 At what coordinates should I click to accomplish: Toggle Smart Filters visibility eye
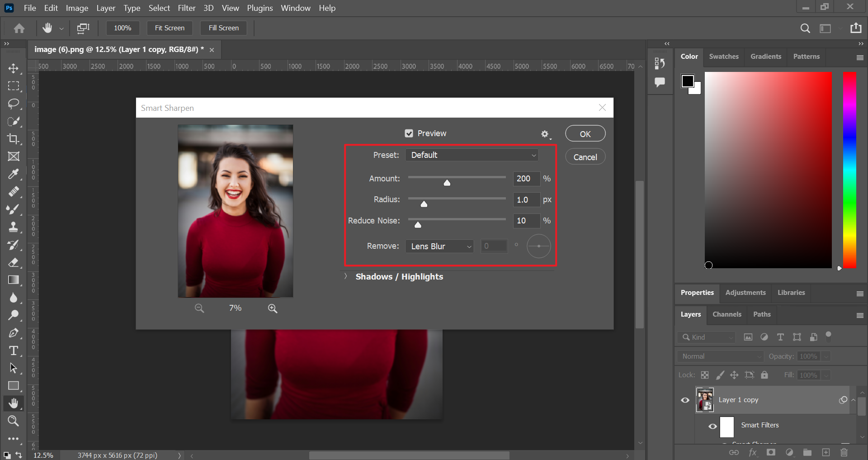click(x=712, y=426)
